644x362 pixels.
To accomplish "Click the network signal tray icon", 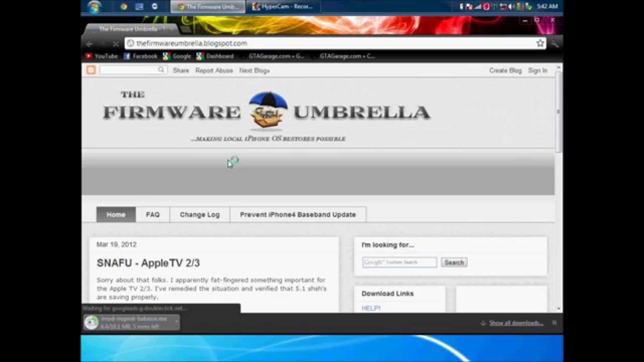I will click(x=478, y=7).
